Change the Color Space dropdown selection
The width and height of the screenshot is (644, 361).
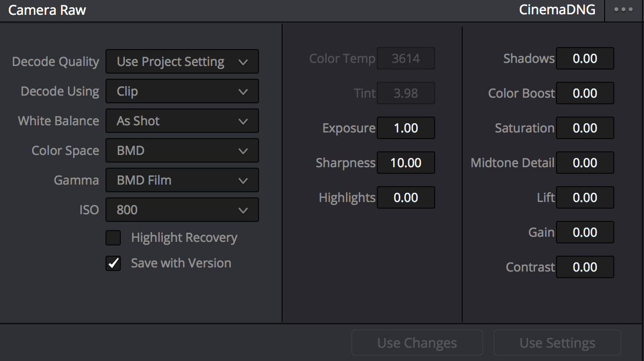[x=182, y=151]
